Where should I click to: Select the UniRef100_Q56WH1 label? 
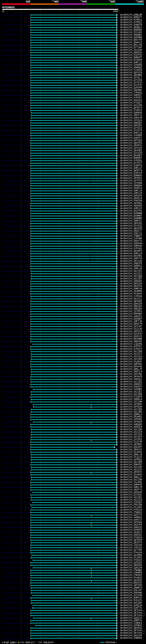131,35
